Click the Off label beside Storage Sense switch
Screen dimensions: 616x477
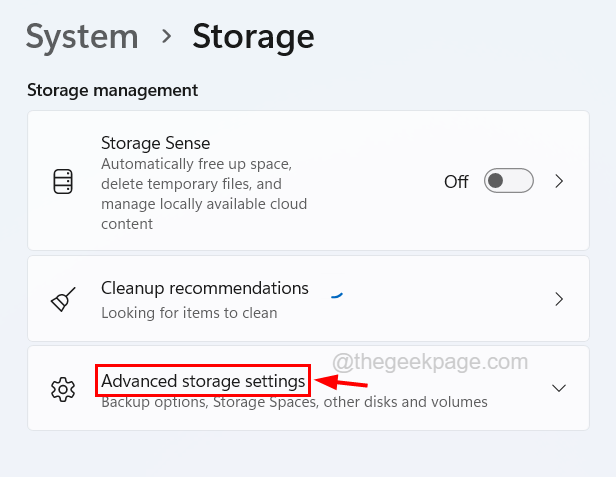pos(456,182)
